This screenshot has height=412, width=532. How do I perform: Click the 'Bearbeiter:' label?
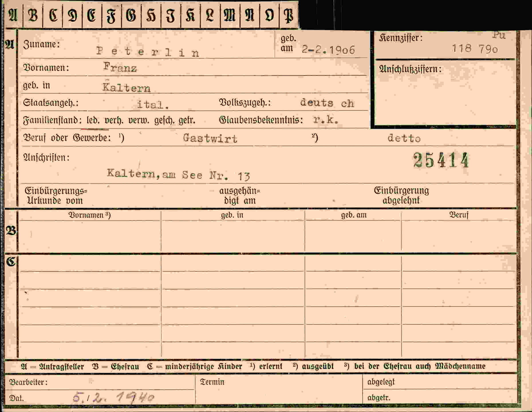28,382
